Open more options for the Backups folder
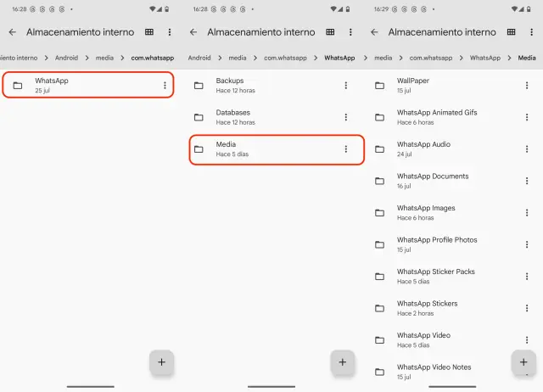The height and width of the screenshot is (392, 543). click(x=345, y=86)
